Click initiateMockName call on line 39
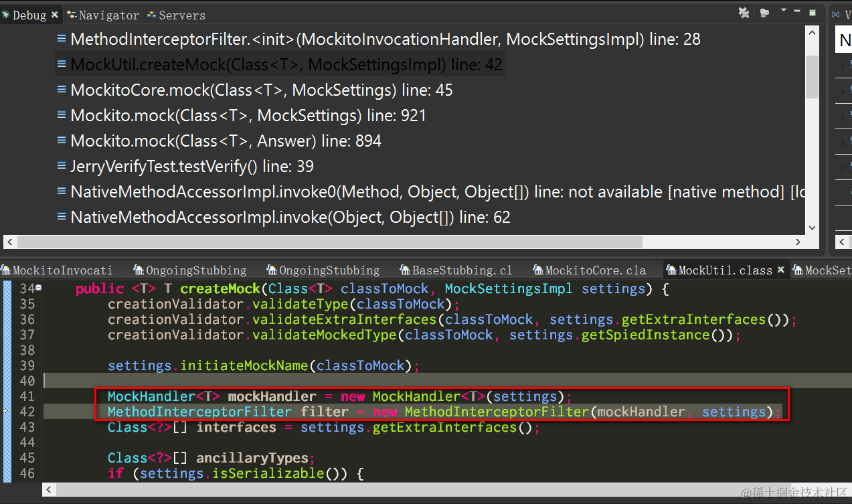852x504 pixels. pos(244,366)
